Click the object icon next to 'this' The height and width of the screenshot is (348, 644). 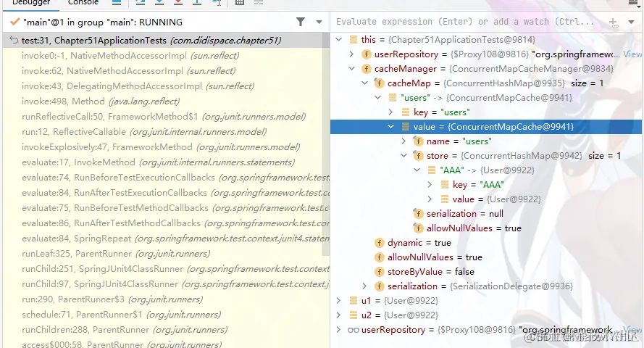[x=354, y=40]
